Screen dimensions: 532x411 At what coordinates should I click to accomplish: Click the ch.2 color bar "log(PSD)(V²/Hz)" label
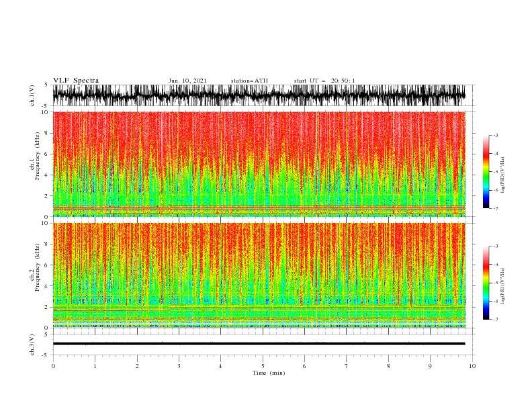click(503, 286)
